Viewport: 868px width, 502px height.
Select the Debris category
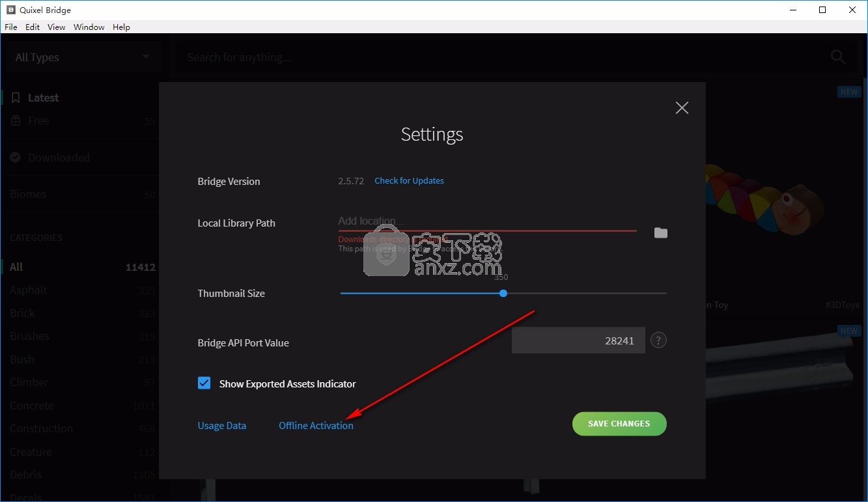tap(81, 475)
